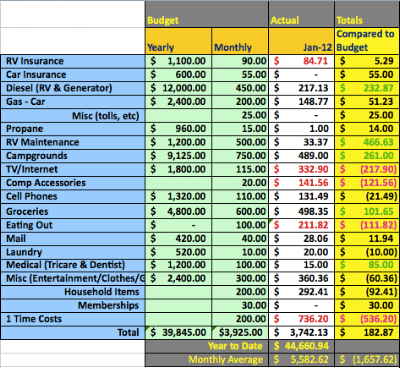The image size is (400, 368).
Task: Click Year to Date value 44,660.94
Action: 301,346
